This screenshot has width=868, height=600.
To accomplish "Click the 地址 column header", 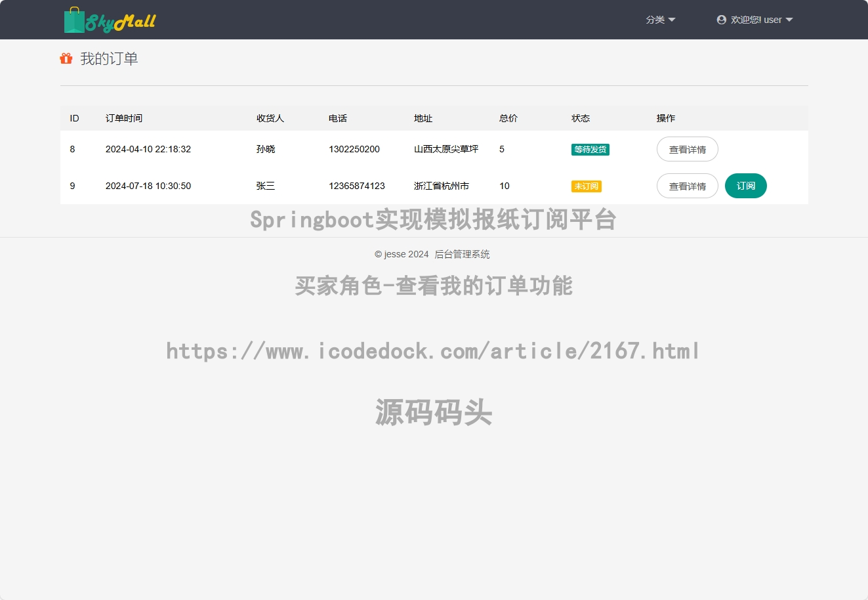I will tap(423, 118).
